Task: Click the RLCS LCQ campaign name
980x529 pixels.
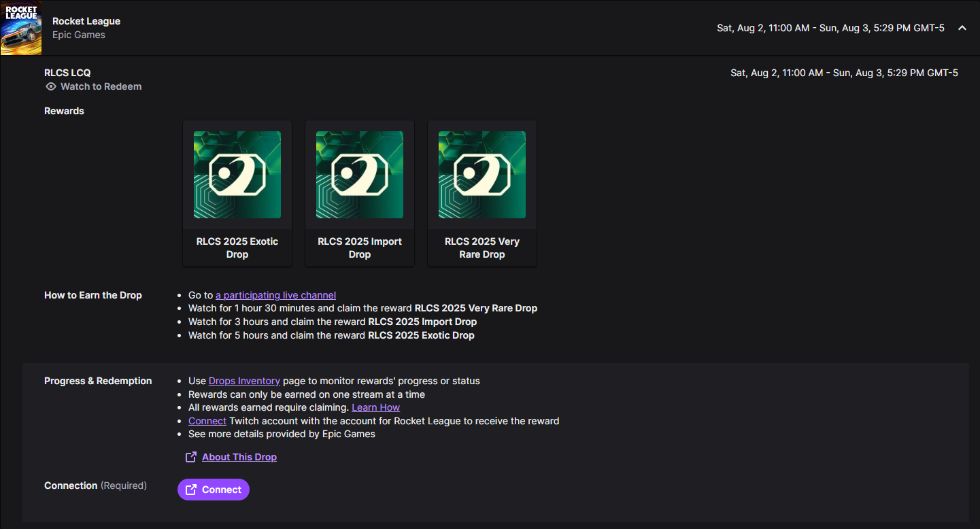Action: click(x=67, y=73)
